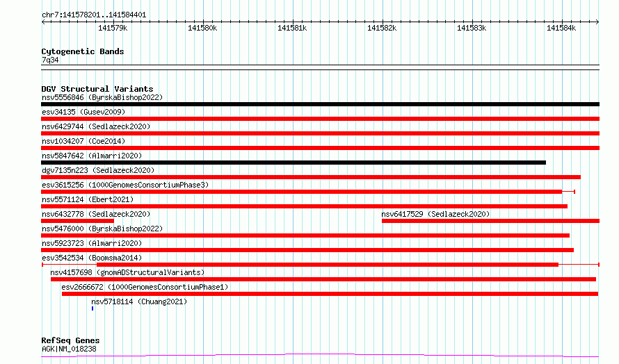
Task: Click the DGV Structural Variants track title
Action: click(x=97, y=89)
